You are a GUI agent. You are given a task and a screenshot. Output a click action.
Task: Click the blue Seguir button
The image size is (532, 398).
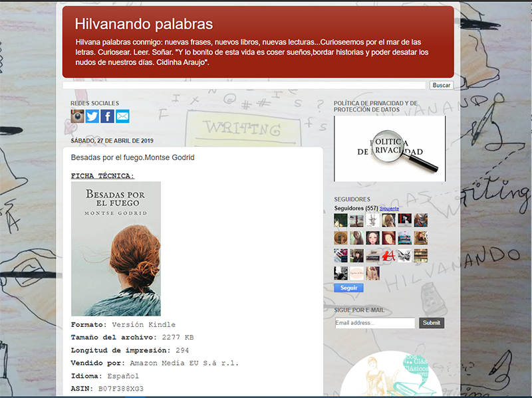[x=348, y=288]
